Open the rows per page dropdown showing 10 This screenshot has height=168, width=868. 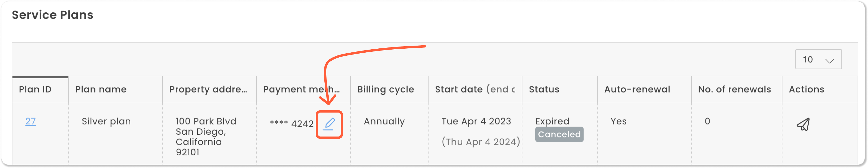[x=818, y=59]
